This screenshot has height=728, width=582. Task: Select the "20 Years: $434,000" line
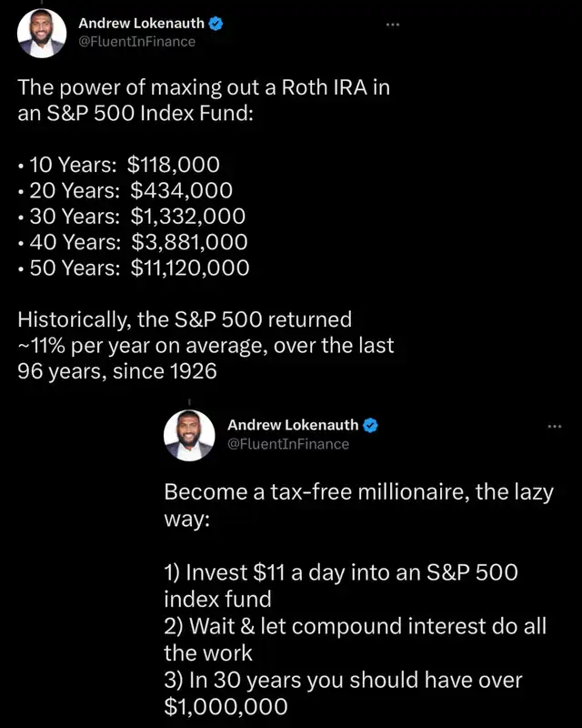point(129,191)
